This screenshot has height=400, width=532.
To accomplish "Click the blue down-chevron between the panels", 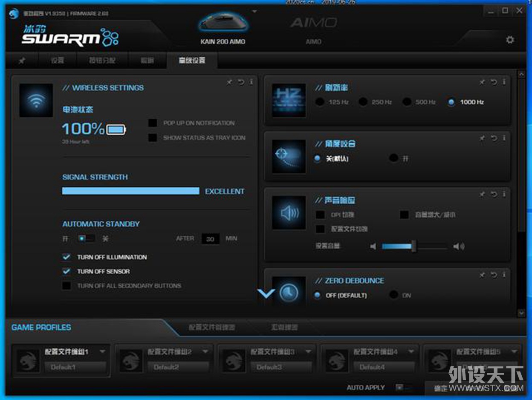I will pyautogui.click(x=266, y=293).
